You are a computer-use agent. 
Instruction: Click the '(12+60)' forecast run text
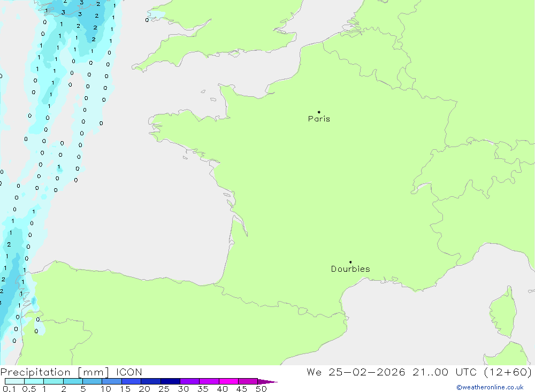pos(508,372)
